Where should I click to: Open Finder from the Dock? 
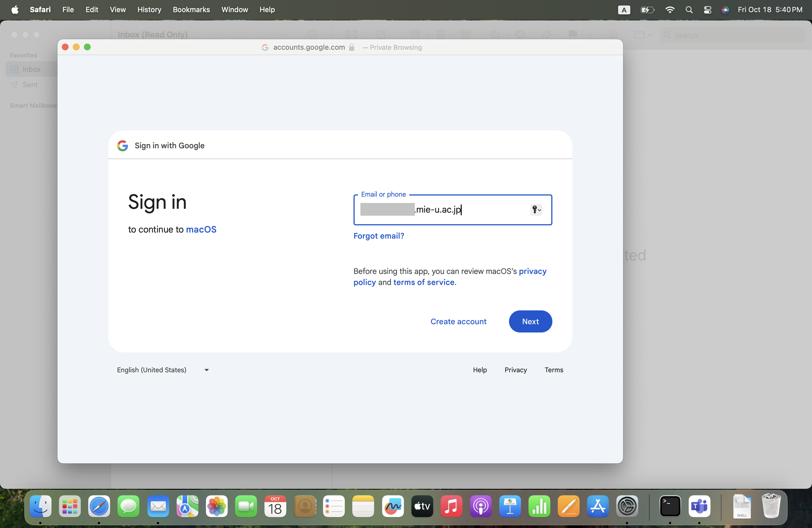pyautogui.click(x=41, y=506)
